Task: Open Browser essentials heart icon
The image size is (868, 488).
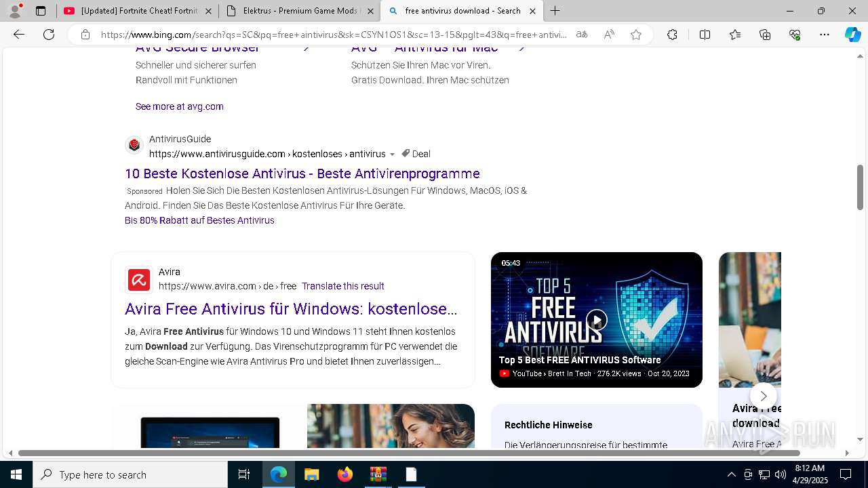Action: (x=795, y=35)
